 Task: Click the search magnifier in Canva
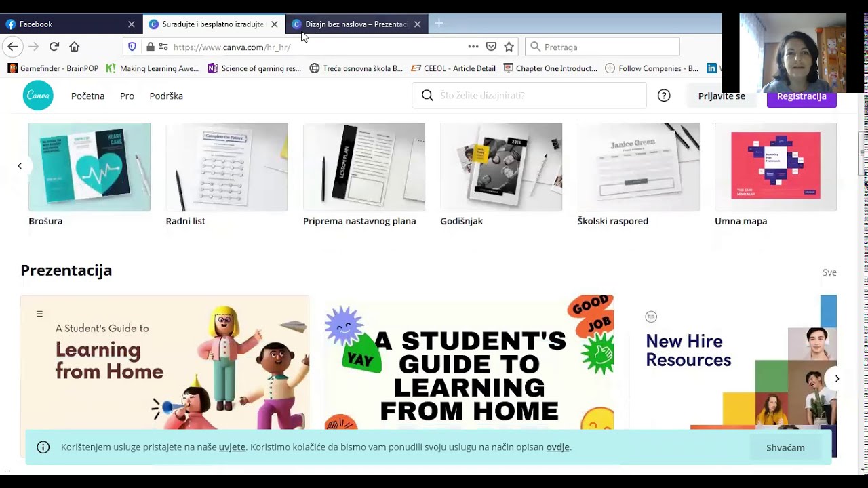(x=427, y=96)
